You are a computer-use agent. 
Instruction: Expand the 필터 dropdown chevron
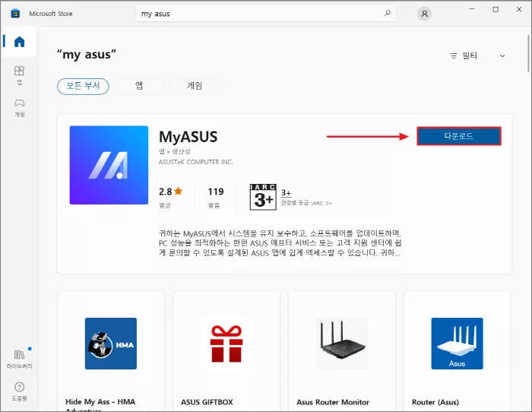coord(502,55)
